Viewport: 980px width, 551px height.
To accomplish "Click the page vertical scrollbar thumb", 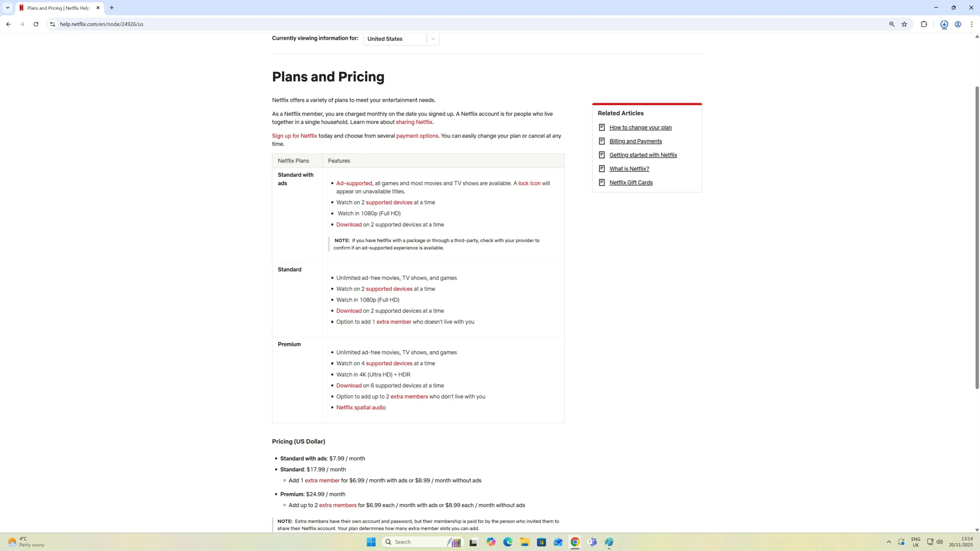I will click(x=977, y=237).
